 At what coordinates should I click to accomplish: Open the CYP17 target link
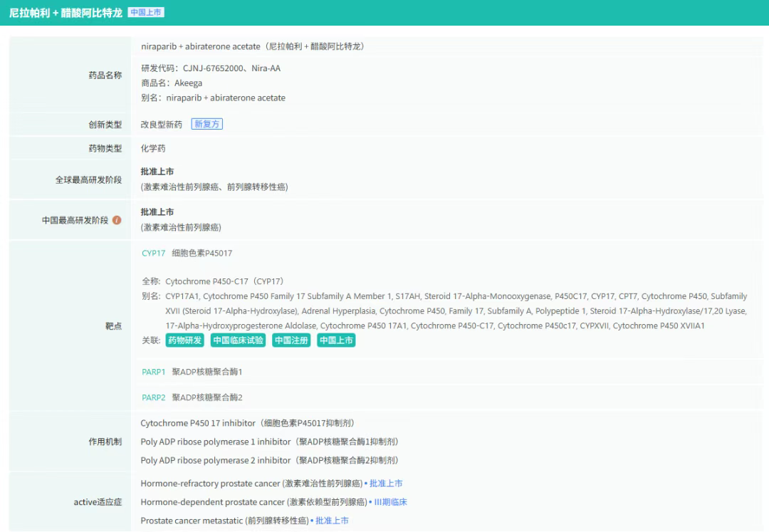(x=153, y=253)
